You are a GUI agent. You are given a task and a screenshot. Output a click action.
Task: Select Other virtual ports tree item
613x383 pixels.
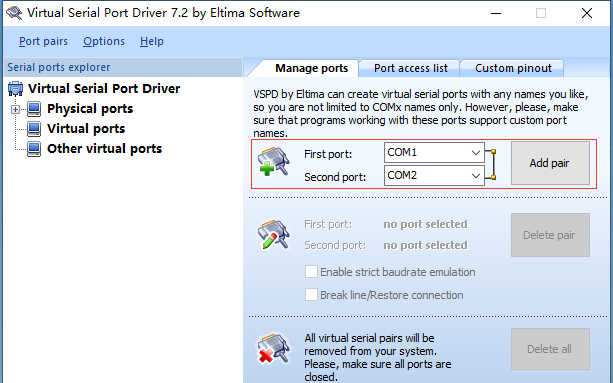pyautogui.click(x=104, y=149)
